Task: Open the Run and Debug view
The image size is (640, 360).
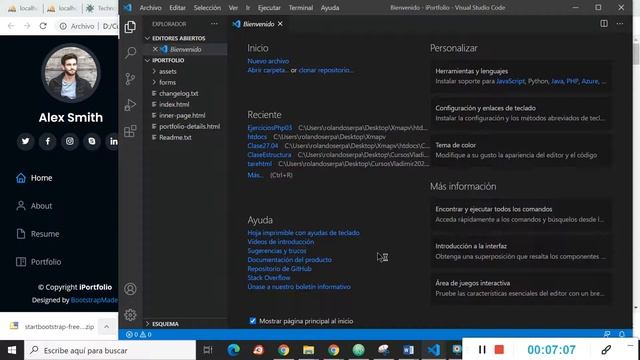Action: pyautogui.click(x=130, y=105)
